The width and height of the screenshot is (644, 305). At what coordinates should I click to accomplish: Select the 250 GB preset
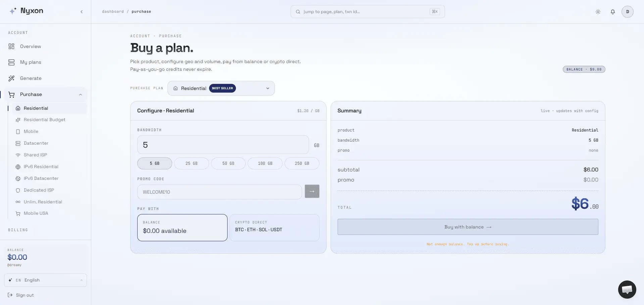[302, 163]
